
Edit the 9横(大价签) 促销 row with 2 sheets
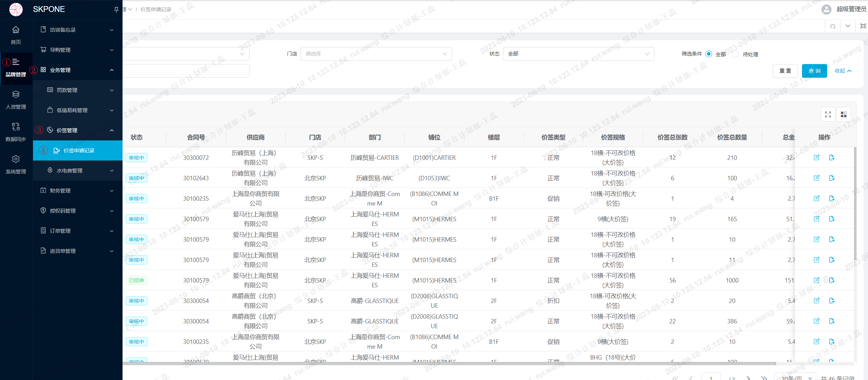(817, 341)
